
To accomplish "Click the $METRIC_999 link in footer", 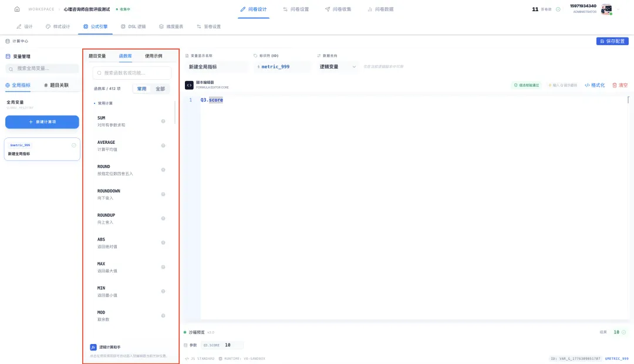I will coord(616,358).
